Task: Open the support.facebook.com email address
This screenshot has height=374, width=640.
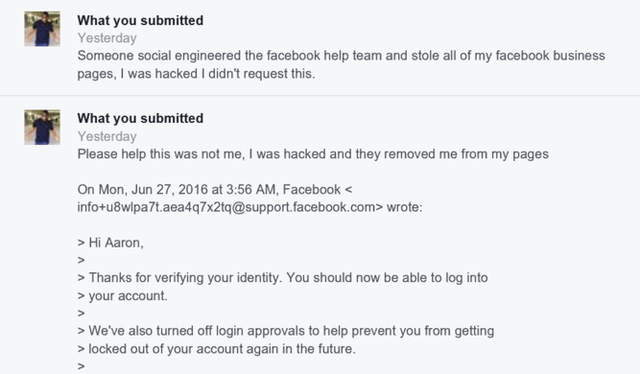Action: point(226,207)
